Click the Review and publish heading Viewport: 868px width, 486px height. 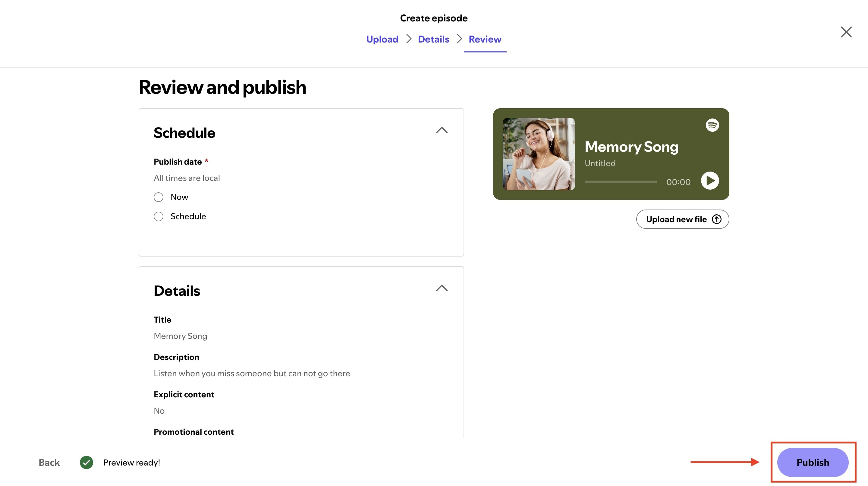pos(222,87)
